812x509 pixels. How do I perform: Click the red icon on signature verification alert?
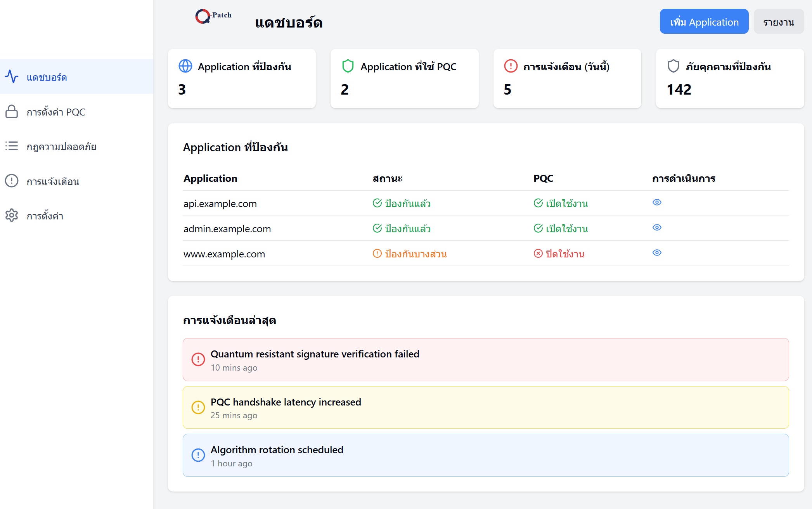[x=198, y=359]
